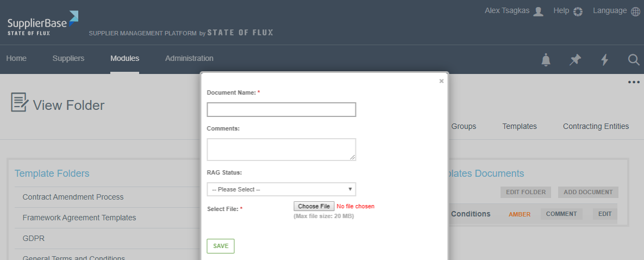Close the document dialog with X
Screen dimensions: 644x260
[441, 81]
